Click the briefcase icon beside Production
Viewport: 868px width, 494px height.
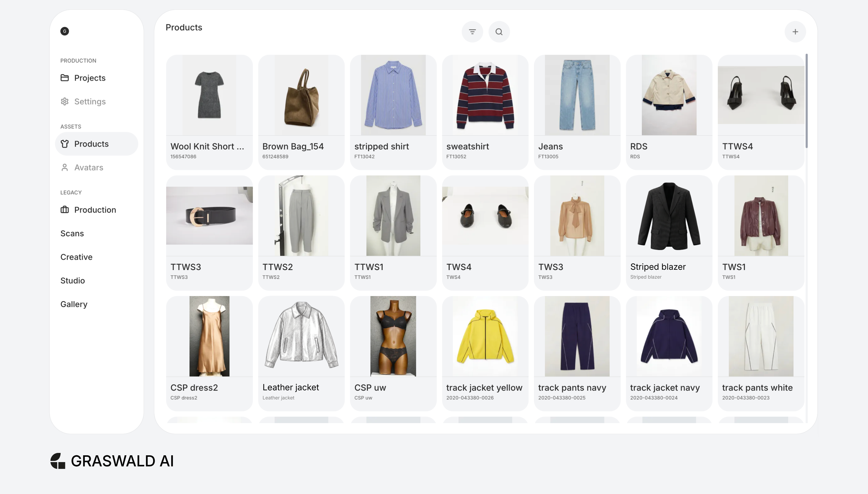click(x=64, y=210)
